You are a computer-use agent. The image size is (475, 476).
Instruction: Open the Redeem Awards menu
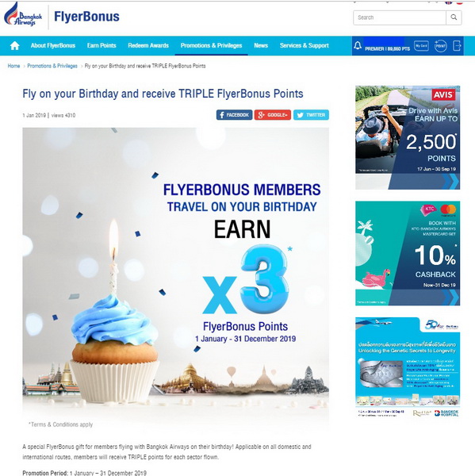point(148,45)
